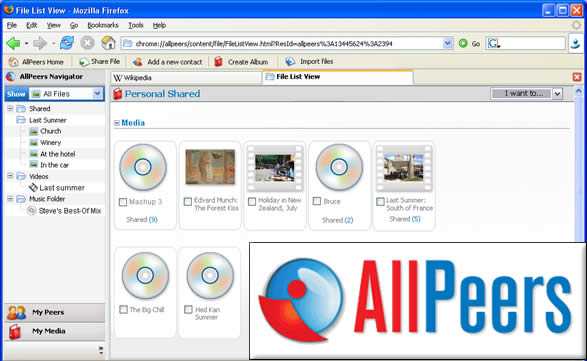The image size is (587, 361).
Task: Click the Holiday in New Zealand video thumbnail
Action: click(x=275, y=169)
